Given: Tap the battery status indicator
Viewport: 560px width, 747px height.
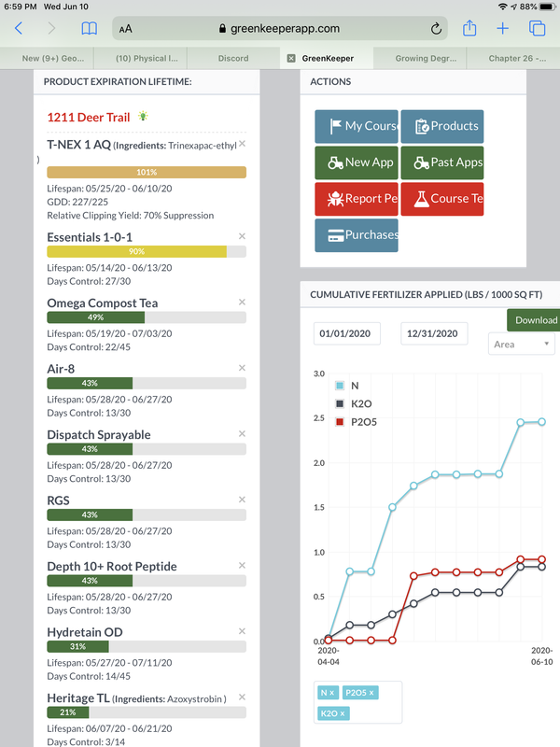Looking at the screenshot, I should pos(547,7).
